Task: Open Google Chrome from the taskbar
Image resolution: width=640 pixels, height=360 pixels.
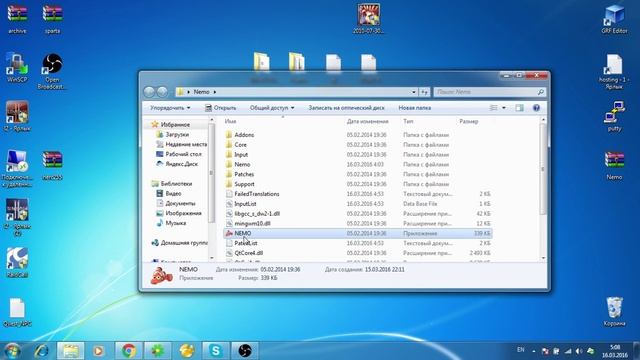Action: click(129, 351)
